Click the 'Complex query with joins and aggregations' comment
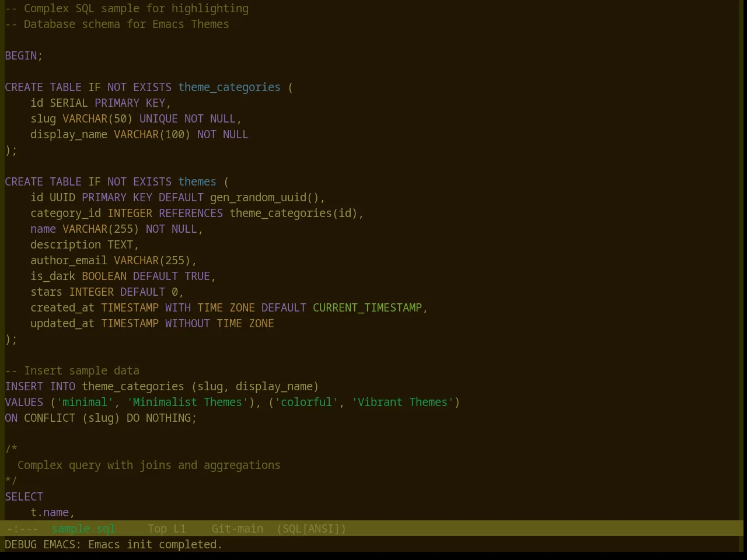 tap(149, 465)
